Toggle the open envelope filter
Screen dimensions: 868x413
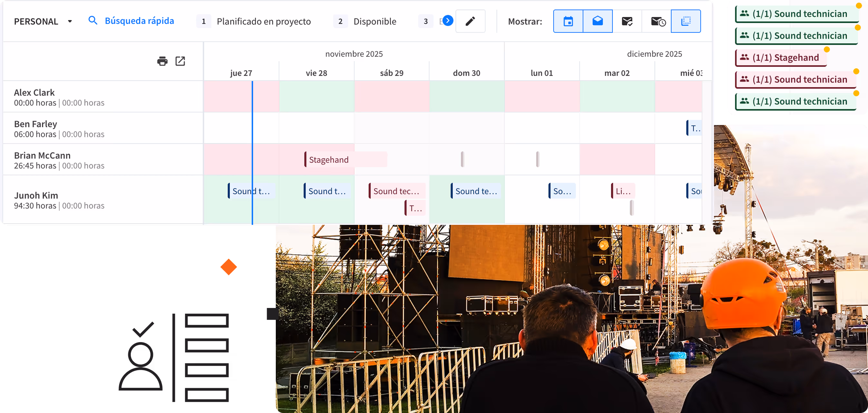597,21
